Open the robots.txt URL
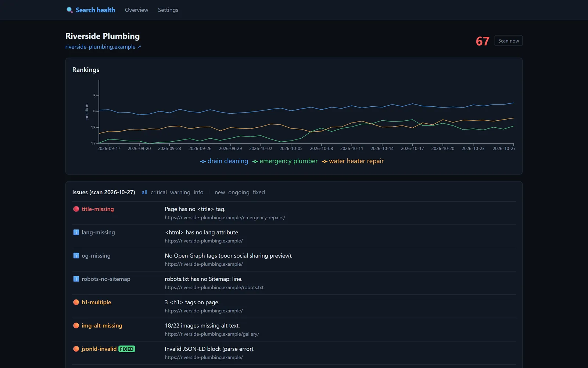This screenshot has height=368, width=588. coord(214,287)
